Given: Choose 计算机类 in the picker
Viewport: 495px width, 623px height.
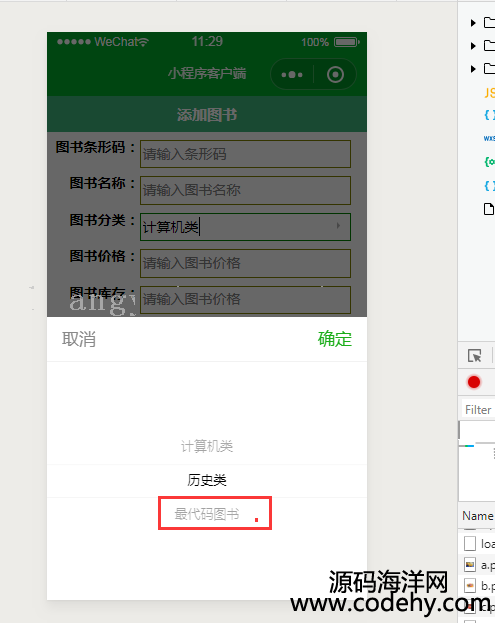Looking at the screenshot, I should [x=207, y=447].
